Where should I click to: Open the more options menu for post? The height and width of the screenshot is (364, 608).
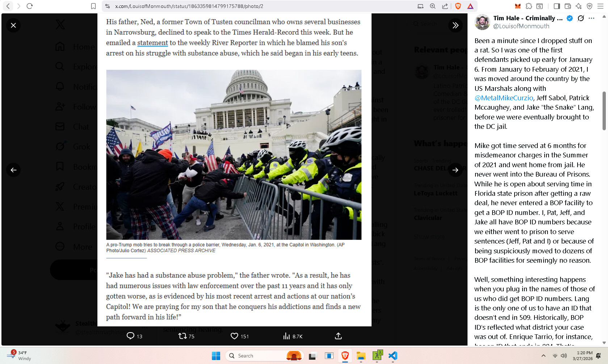[591, 18]
